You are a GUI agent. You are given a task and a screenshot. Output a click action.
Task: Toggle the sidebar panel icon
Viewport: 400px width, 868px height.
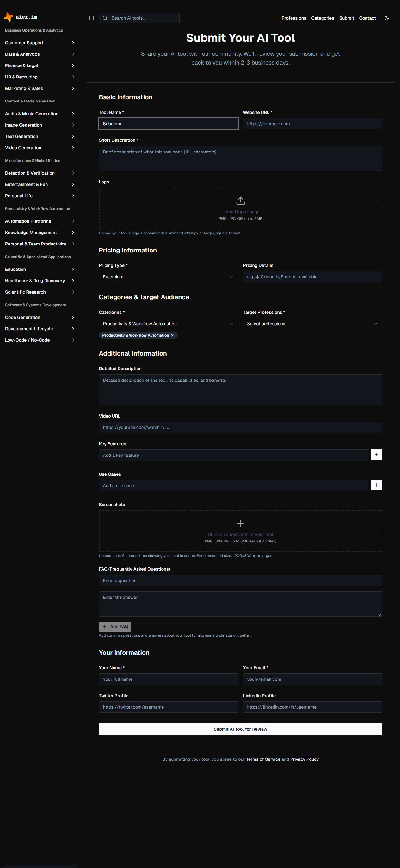tap(92, 18)
